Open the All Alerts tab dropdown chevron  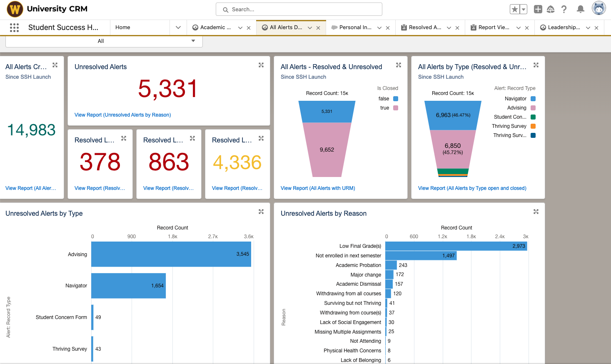click(x=309, y=27)
